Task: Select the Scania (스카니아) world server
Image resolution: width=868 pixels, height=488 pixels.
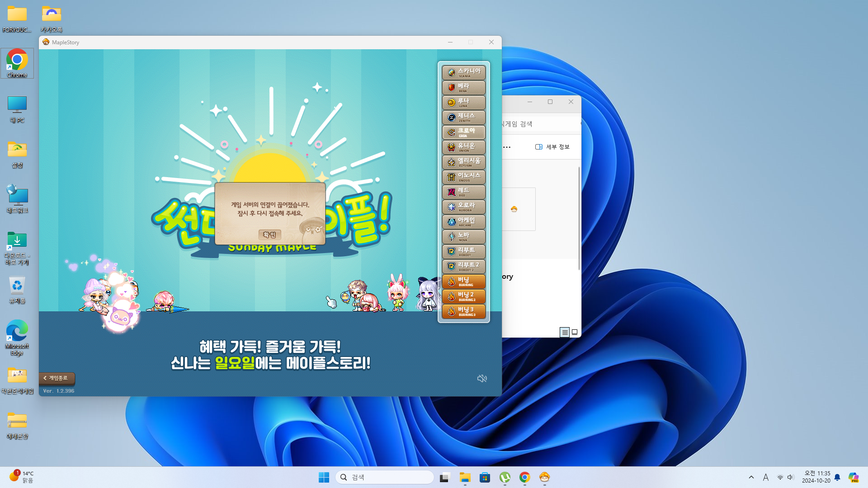Action: click(x=463, y=73)
